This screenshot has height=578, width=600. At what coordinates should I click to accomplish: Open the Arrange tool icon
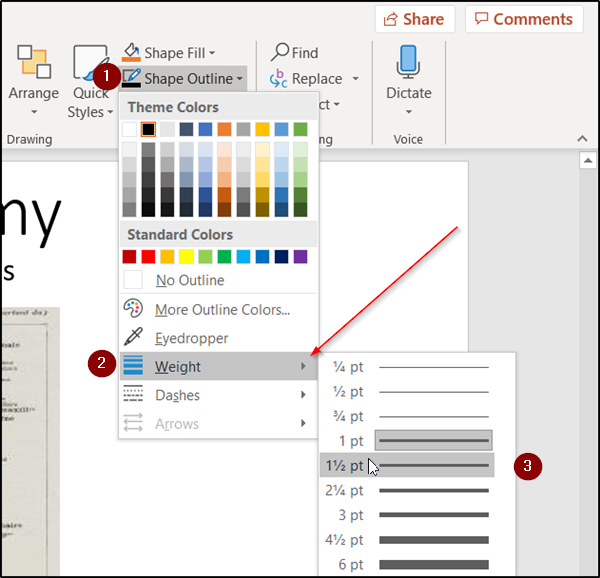click(x=34, y=62)
